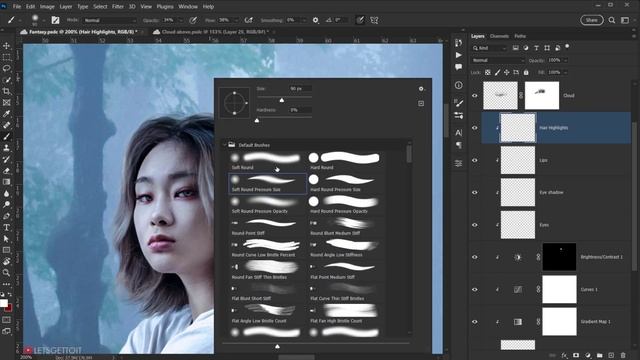Open the Character panel icon
This screenshot has height=360, width=640.
459,133
